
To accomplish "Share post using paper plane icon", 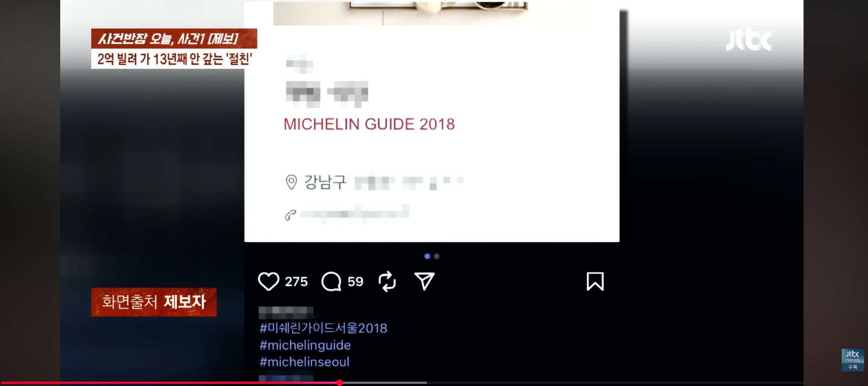I will tap(424, 281).
